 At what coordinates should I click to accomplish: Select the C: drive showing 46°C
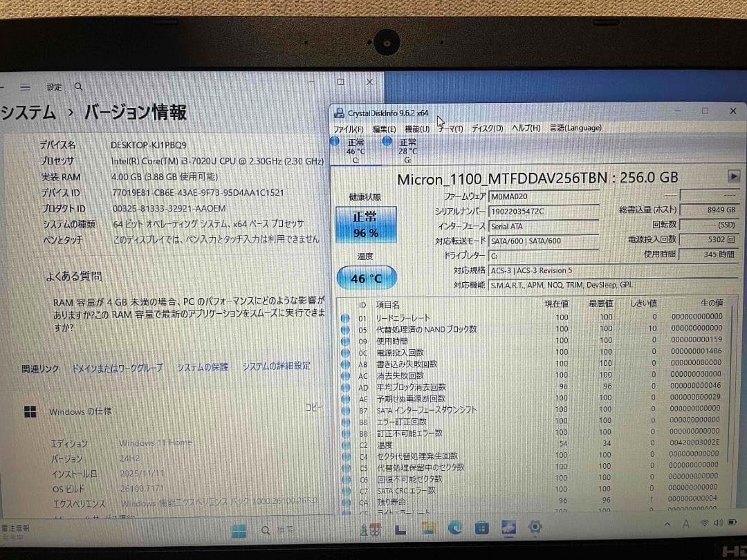355,147
